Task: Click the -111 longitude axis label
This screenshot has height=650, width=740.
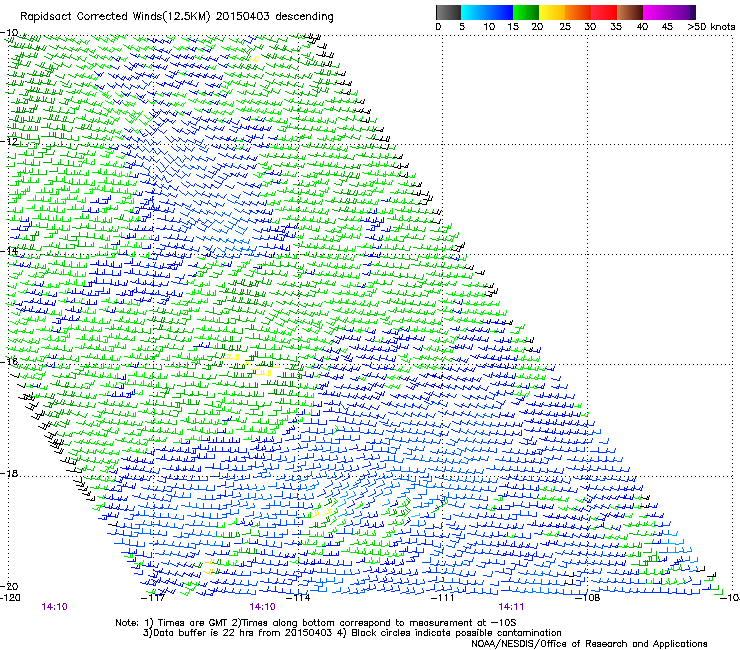Action: (x=443, y=598)
